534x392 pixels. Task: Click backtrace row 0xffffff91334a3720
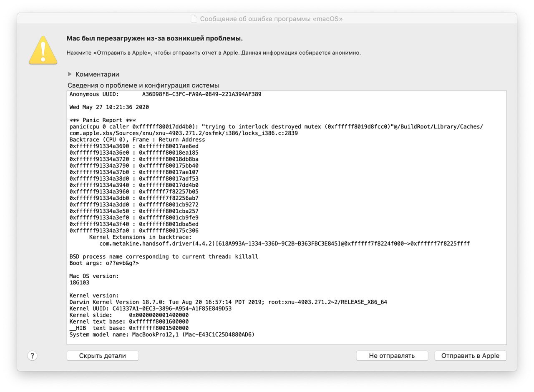[134, 159]
